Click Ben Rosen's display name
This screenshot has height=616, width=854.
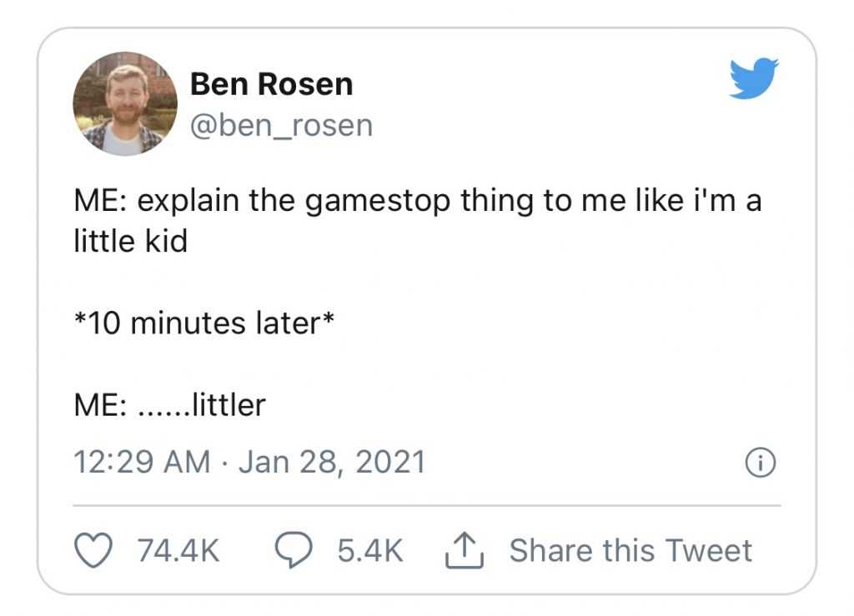(272, 83)
